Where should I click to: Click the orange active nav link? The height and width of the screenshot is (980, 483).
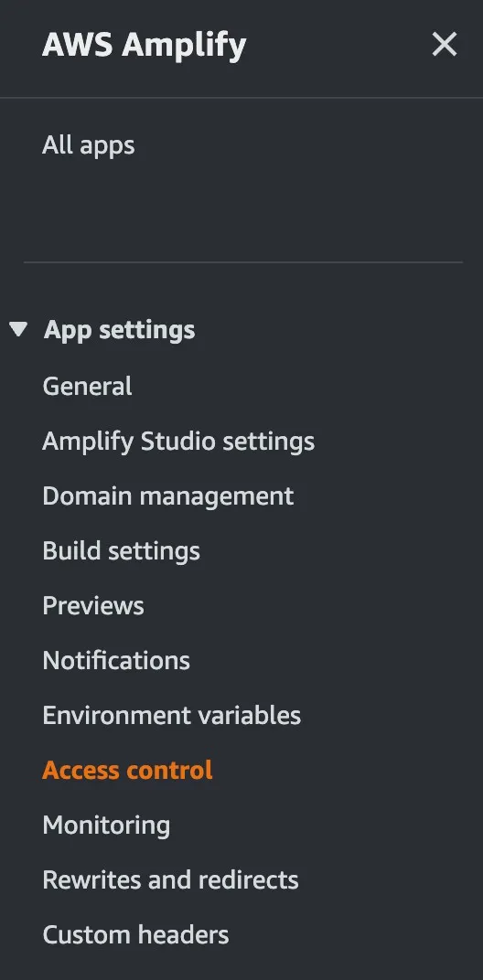127,770
